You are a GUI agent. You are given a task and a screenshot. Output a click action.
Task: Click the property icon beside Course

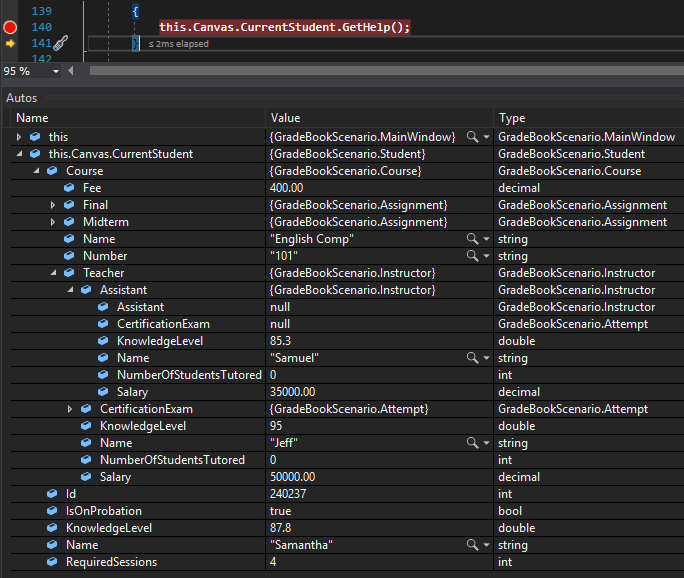pos(52,171)
